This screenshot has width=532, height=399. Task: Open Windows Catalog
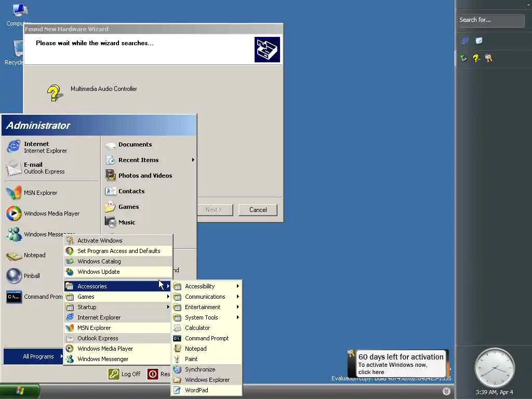tap(118, 261)
